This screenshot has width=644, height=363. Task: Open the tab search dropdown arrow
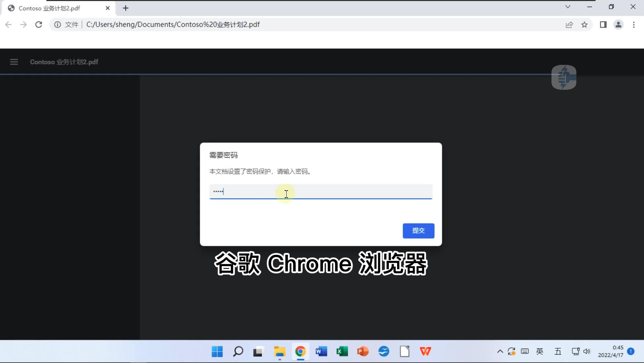click(568, 7)
